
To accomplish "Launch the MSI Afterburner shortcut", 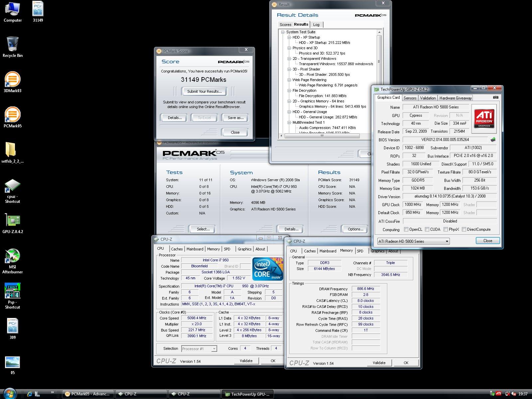I will click(13, 261).
